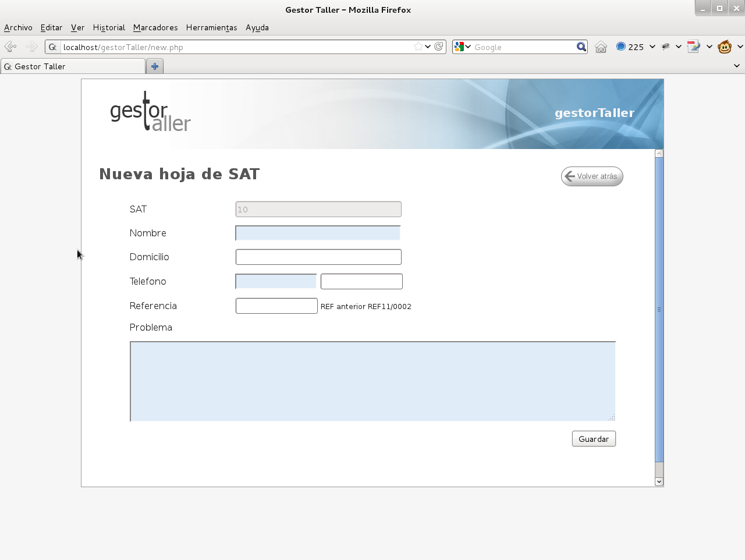745x560 pixels.
Task: Start a search with the magnifier icon
Action: (x=581, y=47)
